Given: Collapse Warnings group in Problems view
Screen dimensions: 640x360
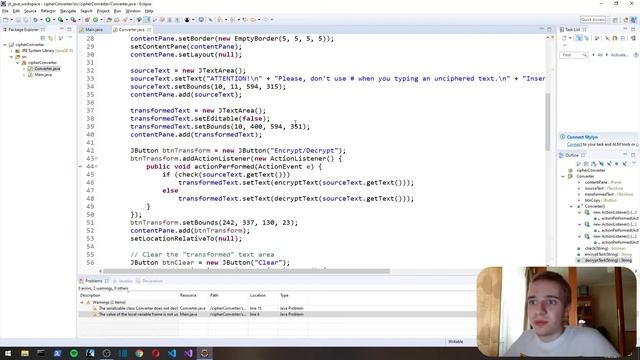Looking at the screenshot, I should 82,302.
